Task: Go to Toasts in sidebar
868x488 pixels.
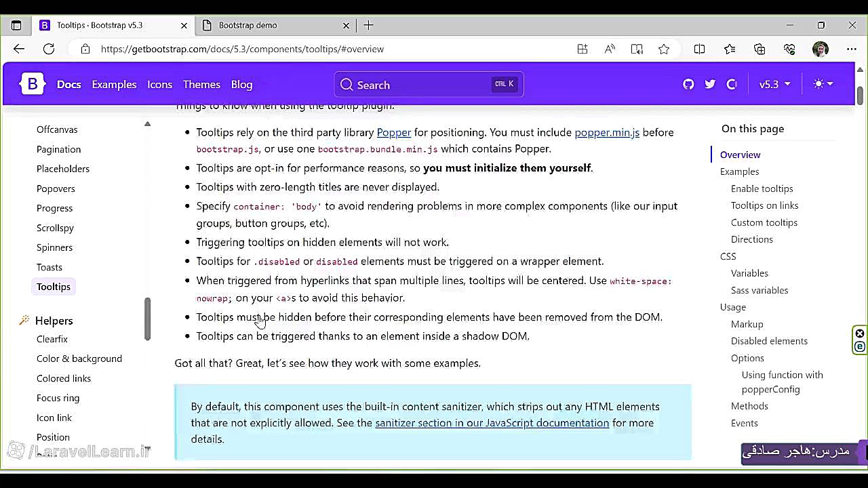Action: [50, 267]
